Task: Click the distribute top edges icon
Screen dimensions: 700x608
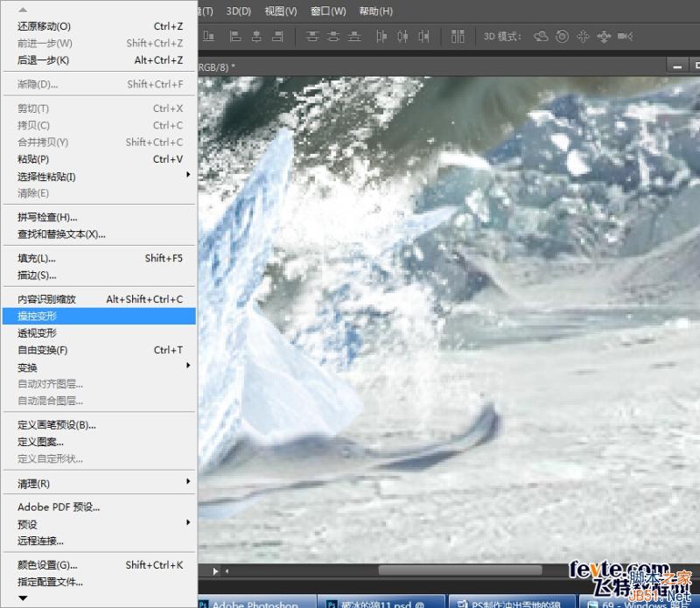Action: point(312,36)
